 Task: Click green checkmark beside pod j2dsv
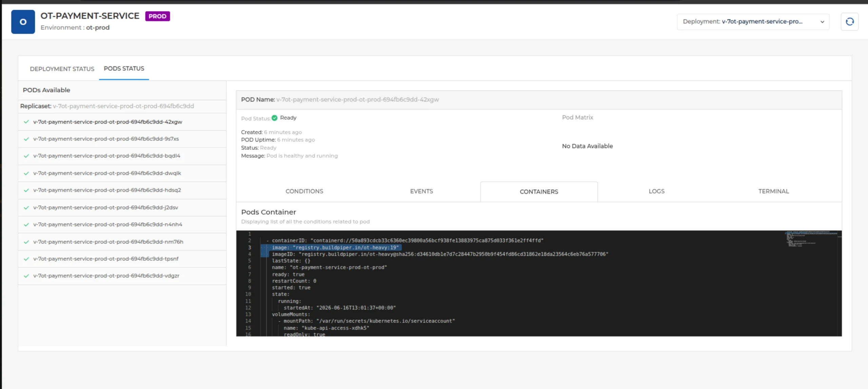coord(26,207)
